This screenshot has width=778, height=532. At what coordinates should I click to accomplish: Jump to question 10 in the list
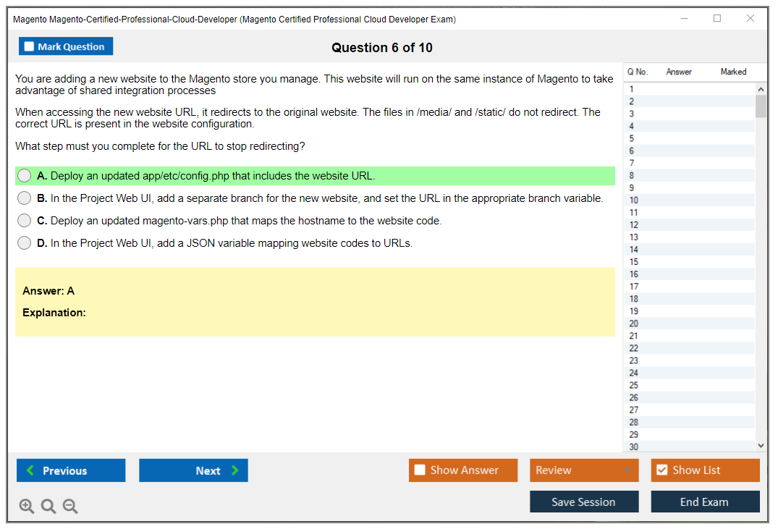pos(634,200)
